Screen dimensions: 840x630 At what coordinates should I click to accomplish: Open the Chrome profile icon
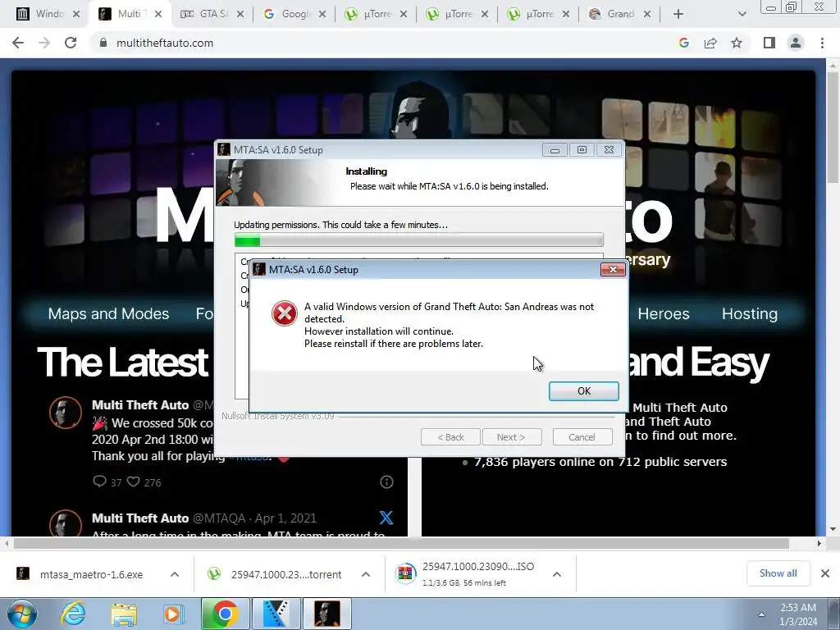(x=796, y=43)
